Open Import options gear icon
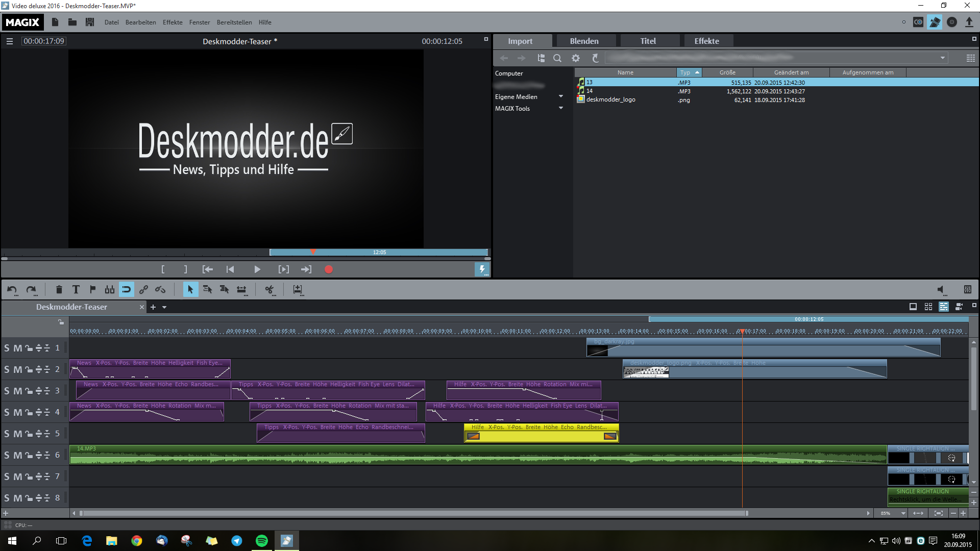The width and height of the screenshot is (980, 551). (576, 58)
